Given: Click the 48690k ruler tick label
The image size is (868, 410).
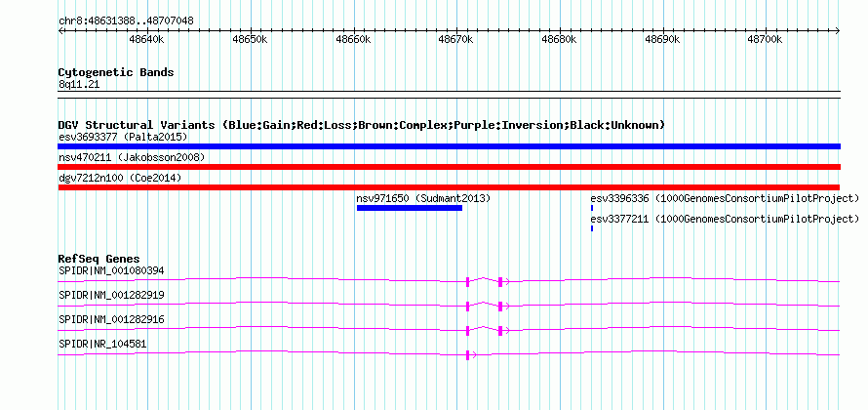Looking at the screenshot, I should coord(662,39).
